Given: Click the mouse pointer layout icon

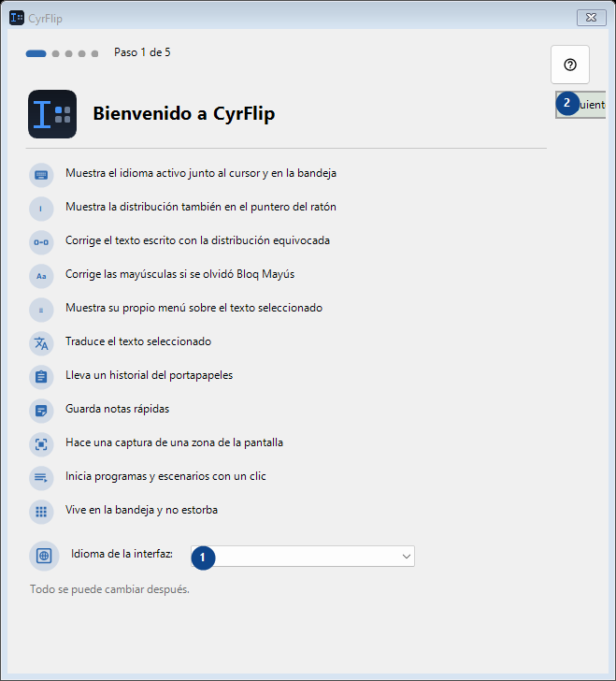Looking at the screenshot, I should pos(41,209).
